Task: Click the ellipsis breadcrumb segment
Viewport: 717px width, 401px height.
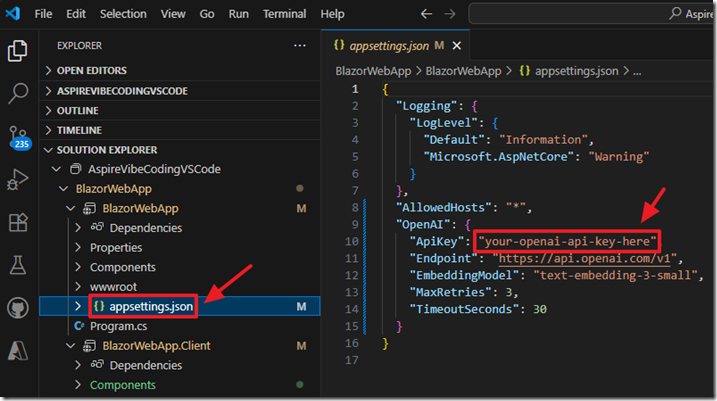Action: pyautogui.click(x=637, y=72)
